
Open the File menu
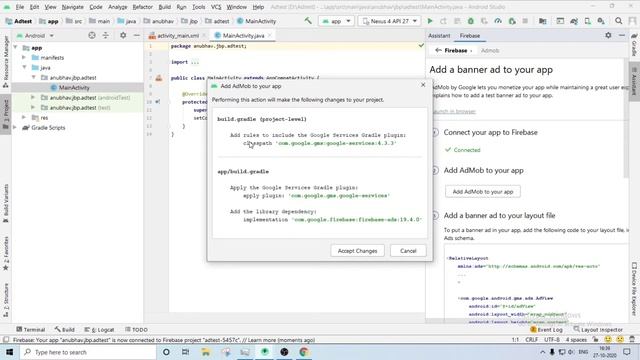pos(20,7)
